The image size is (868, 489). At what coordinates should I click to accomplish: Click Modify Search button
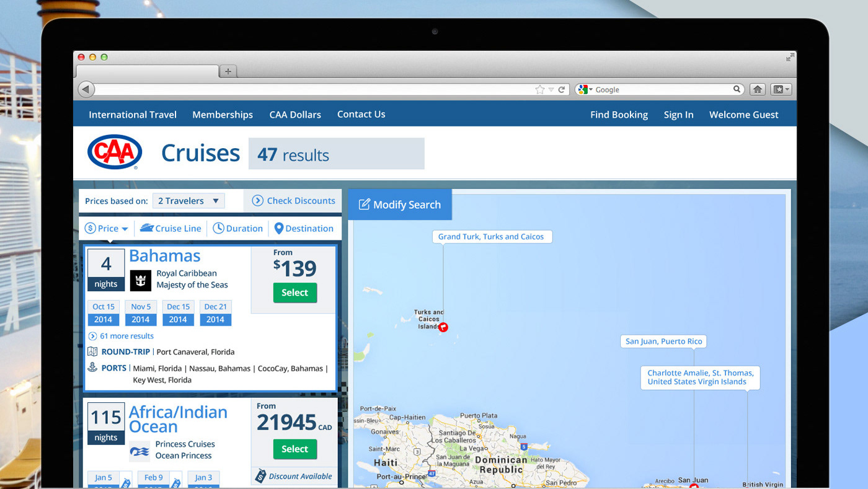(x=400, y=205)
